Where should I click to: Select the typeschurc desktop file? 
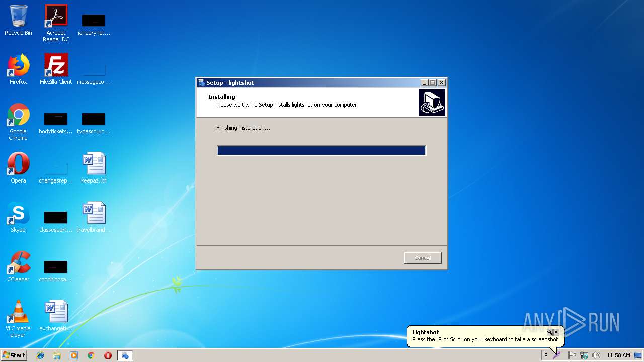pyautogui.click(x=94, y=123)
